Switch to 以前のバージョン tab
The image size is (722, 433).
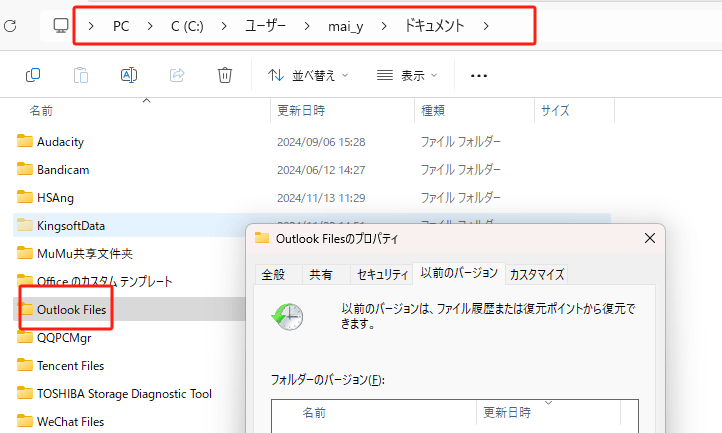459,273
